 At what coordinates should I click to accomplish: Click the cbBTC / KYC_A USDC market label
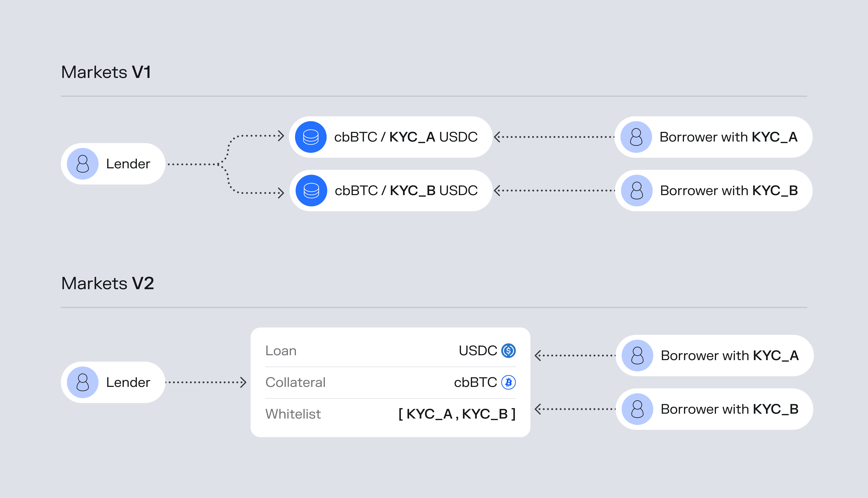click(406, 137)
